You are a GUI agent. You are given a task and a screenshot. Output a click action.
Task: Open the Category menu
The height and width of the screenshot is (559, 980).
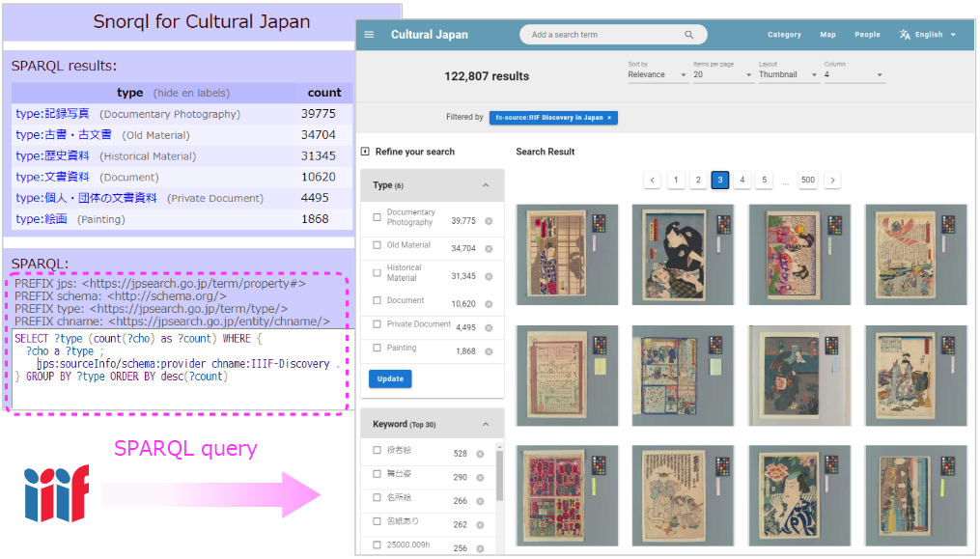[784, 35]
